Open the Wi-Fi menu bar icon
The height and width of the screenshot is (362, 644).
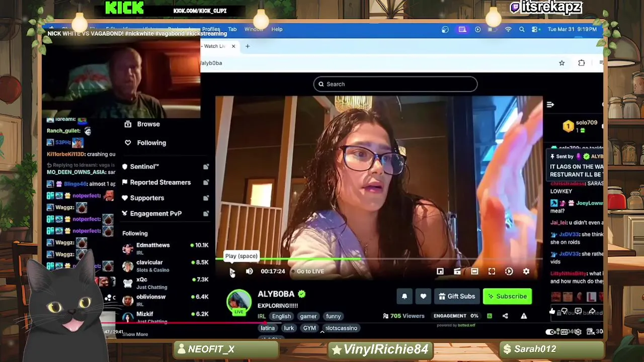pyautogui.click(x=508, y=29)
